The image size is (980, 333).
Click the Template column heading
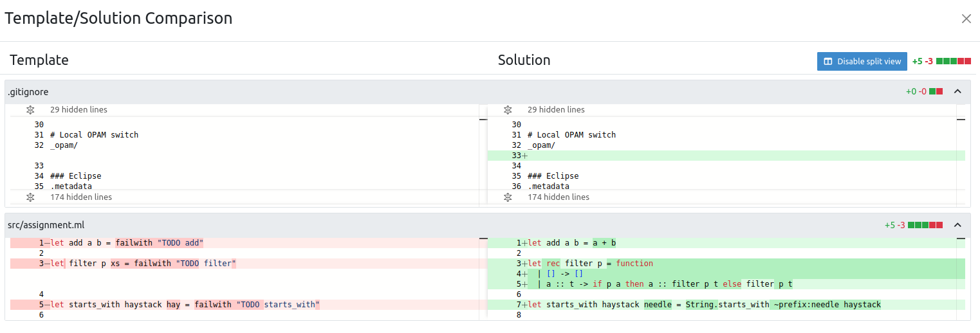tap(39, 60)
